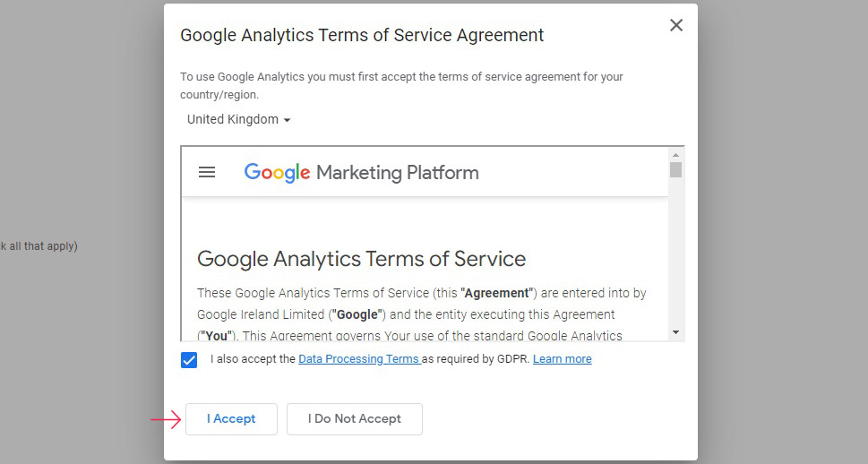This screenshot has height=464, width=868.
Task: Open the Learn more link
Action: (562, 359)
